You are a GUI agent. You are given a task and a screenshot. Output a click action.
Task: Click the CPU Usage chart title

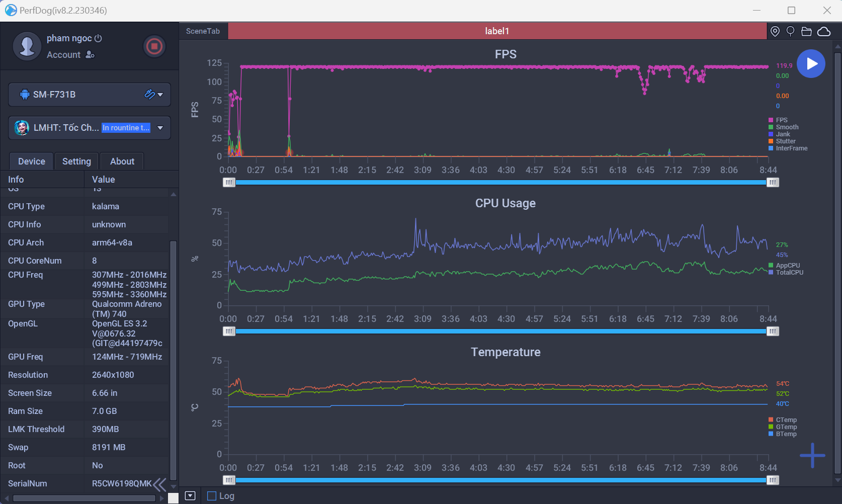click(x=506, y=203)
